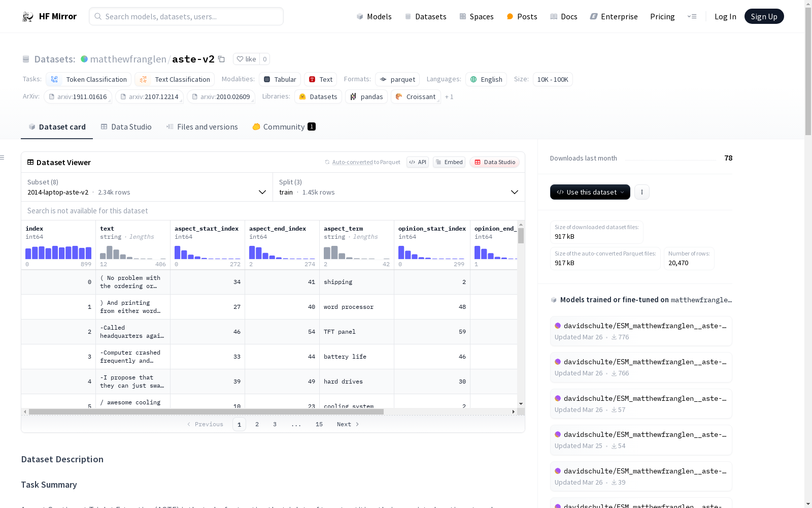
Task: Select the Text modality tag
Action: pos(321,79)
